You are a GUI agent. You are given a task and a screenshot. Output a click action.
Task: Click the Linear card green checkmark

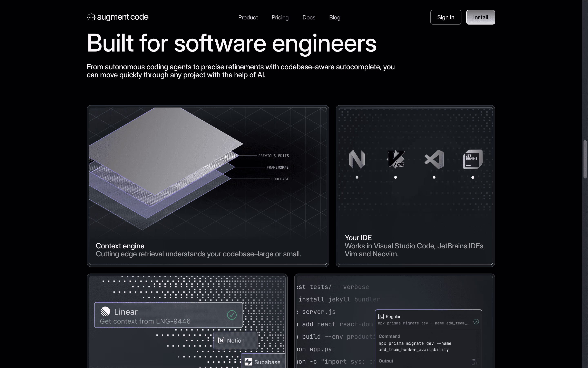tap(232, 315)
